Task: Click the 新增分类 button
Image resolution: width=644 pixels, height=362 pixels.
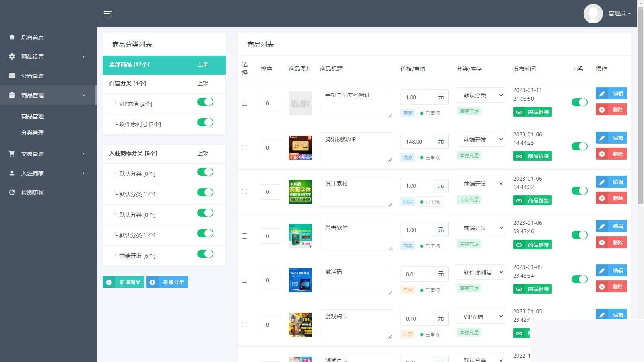Action: (x=167, y=282)
